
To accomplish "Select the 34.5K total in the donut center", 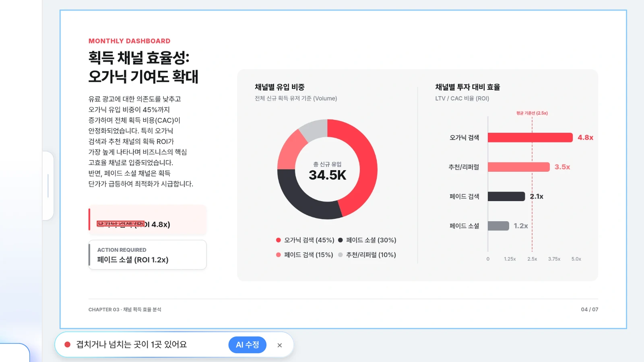I will coord(327,175).
